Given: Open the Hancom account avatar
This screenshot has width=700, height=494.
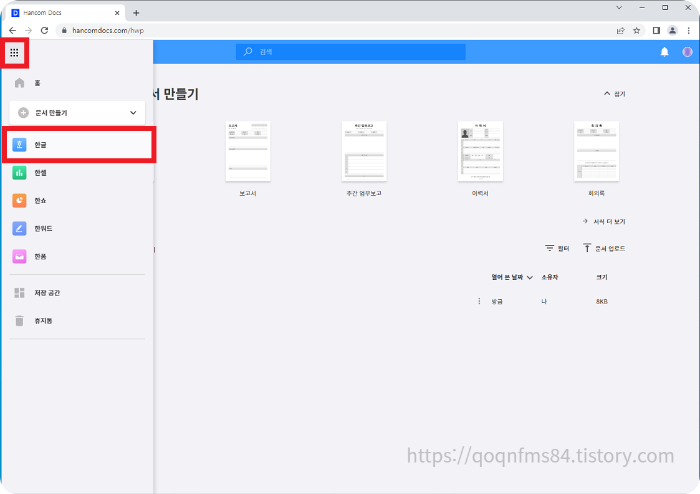Looking at the screenshot, I should [687, 52].
